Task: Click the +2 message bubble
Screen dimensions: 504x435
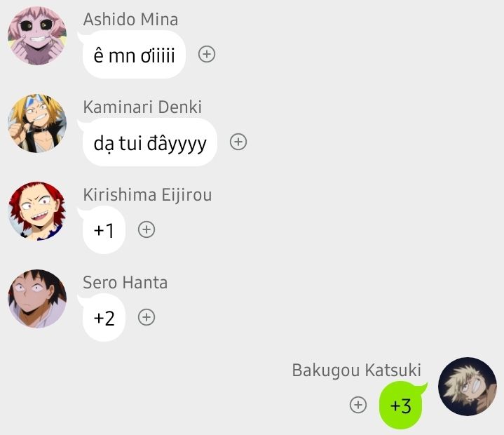Action: point(104,318)
